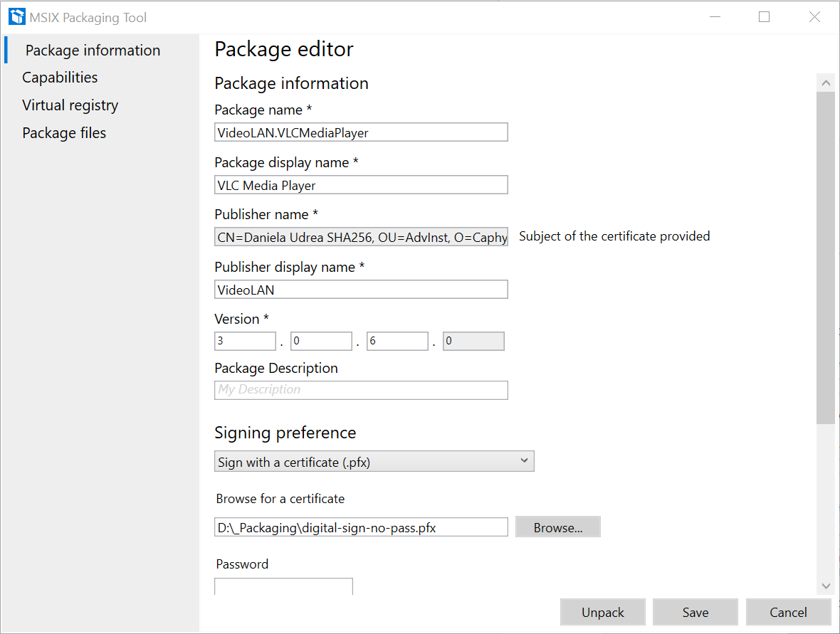Go to the Package files section
Image resolution: width=840 pixels, height=634 pixels.
click(x=64, y=132)
